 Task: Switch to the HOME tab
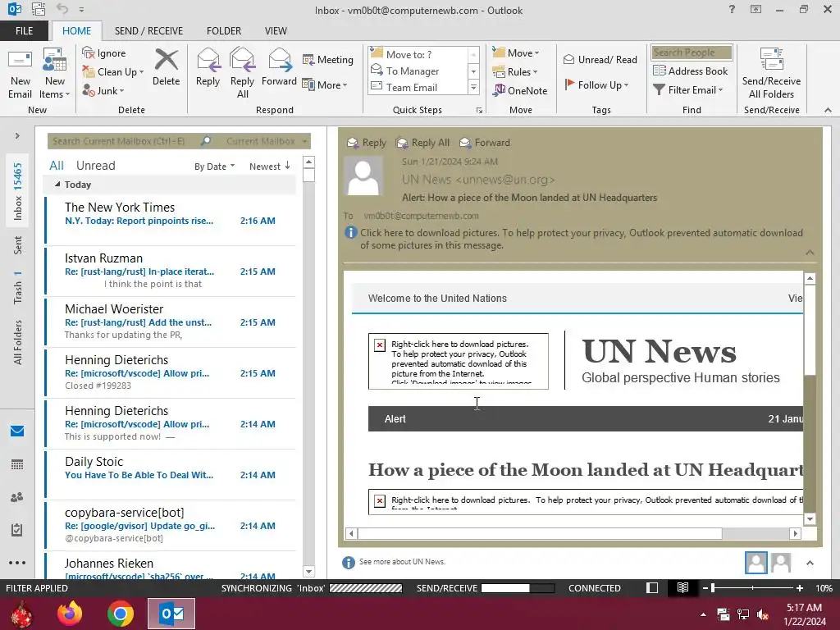click(76, 31)
